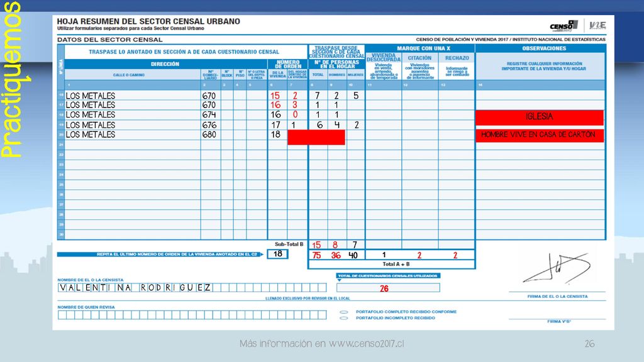The width and height of the screenshot is (644, 362).
Task: Mark the Portafolio completo recibido conforme oval
Action: tap(344, 312)
